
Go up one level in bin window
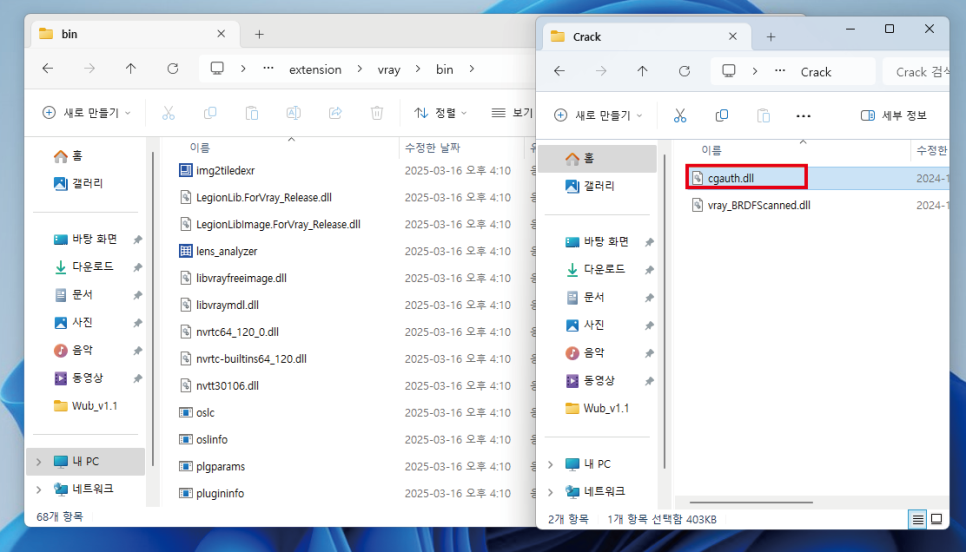tap(131, 69)
